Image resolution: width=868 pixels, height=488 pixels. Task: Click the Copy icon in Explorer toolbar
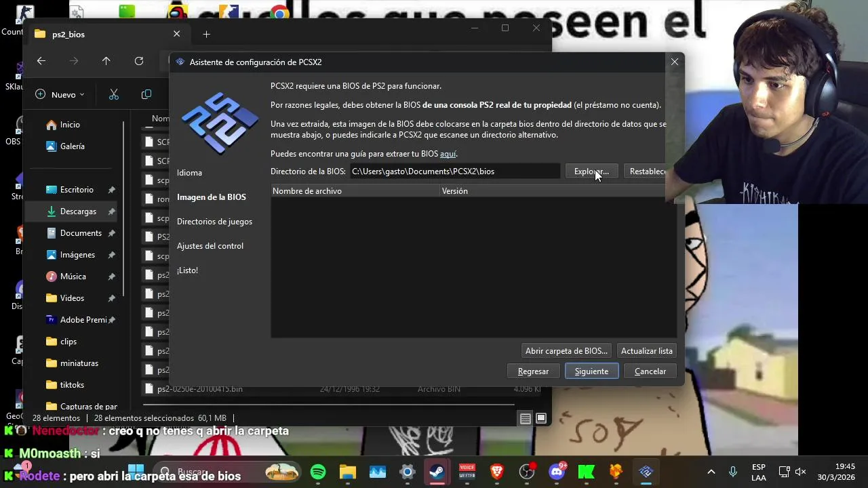tap(146, 94)
